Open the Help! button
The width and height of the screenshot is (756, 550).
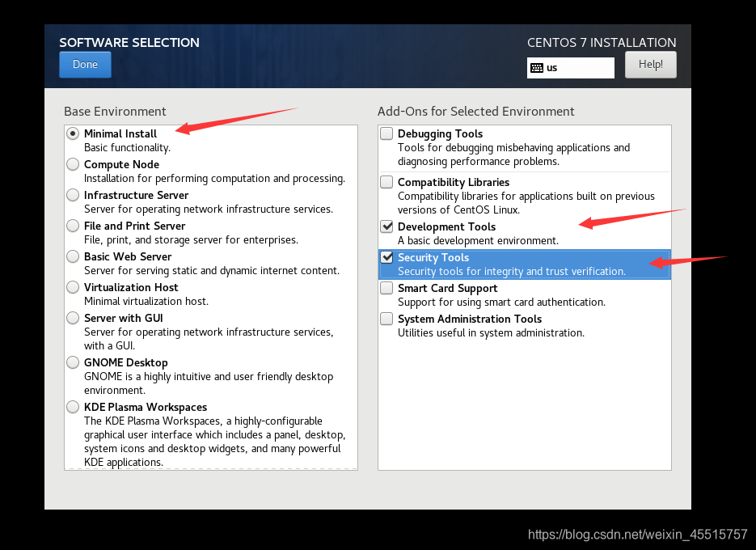click(650, 65)
